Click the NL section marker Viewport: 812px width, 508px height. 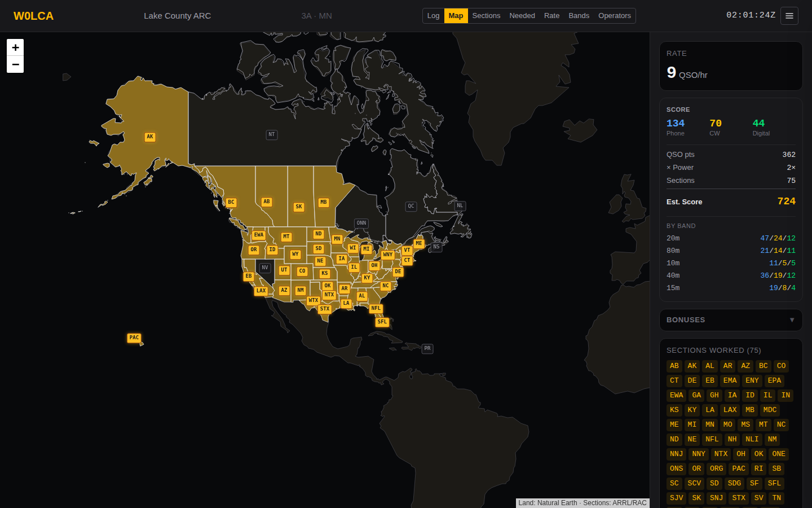point(460,205)
